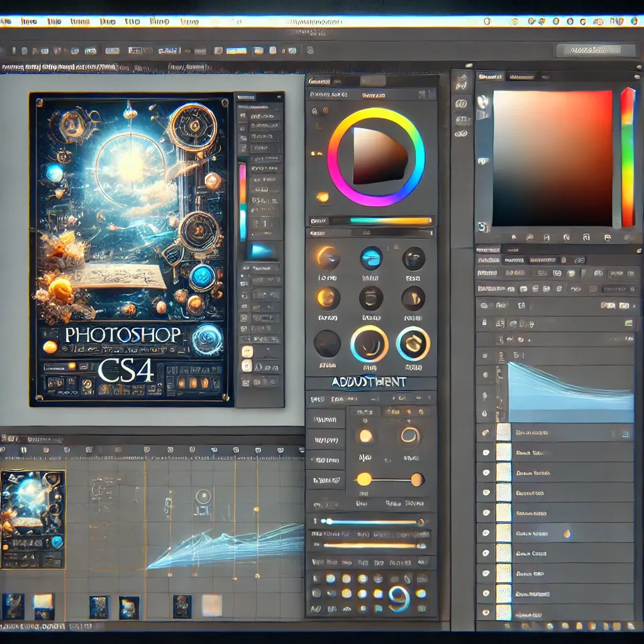Click the orange crescent icon in the round-icon grid
Image resolution: width=644 pixels, height=644 pixels.
click(x=327, y=258)
